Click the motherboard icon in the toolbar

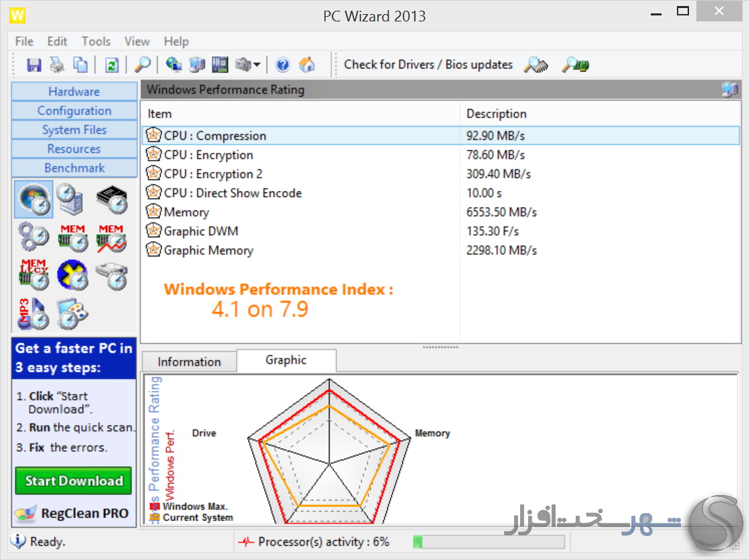click(x=220, y=64)
